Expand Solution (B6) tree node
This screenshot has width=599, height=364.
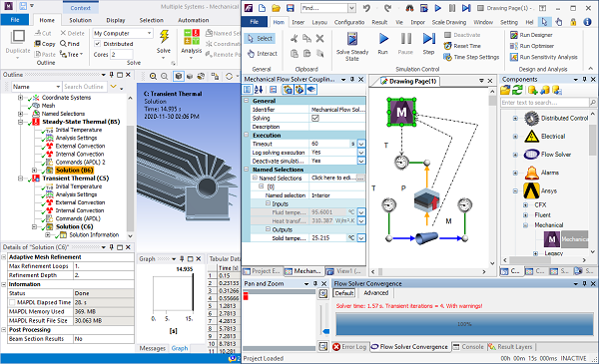pyautogui.click(x=34, y=171)
